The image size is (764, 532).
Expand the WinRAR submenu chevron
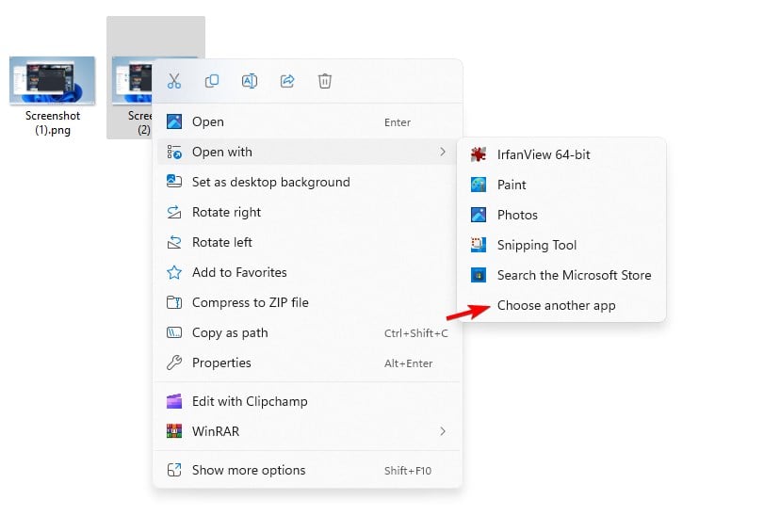tap(443, 431)
